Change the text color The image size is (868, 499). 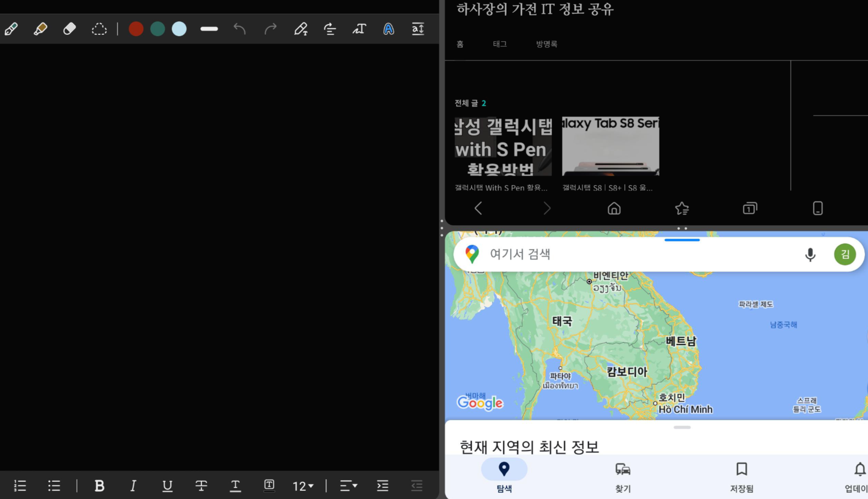235,486
